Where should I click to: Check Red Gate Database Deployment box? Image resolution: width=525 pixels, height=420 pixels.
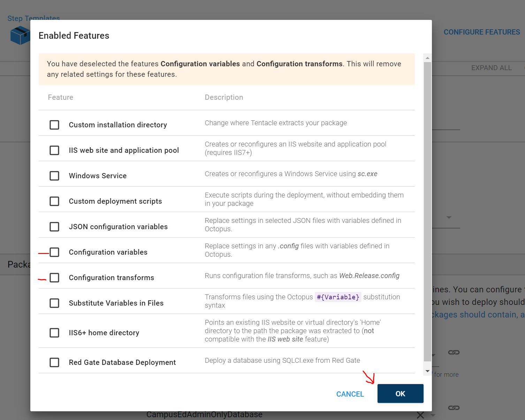(x=54, y=362)
